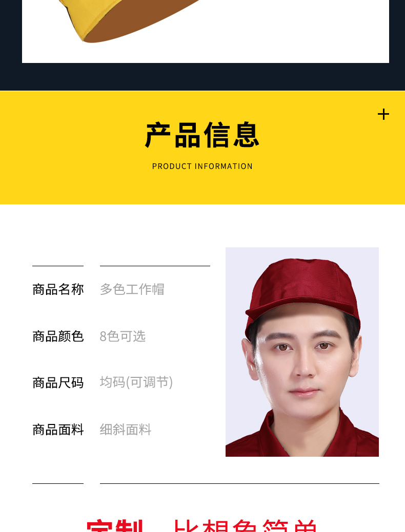
Task: Select the 8色可选 color option text
Action: (123, 336)
